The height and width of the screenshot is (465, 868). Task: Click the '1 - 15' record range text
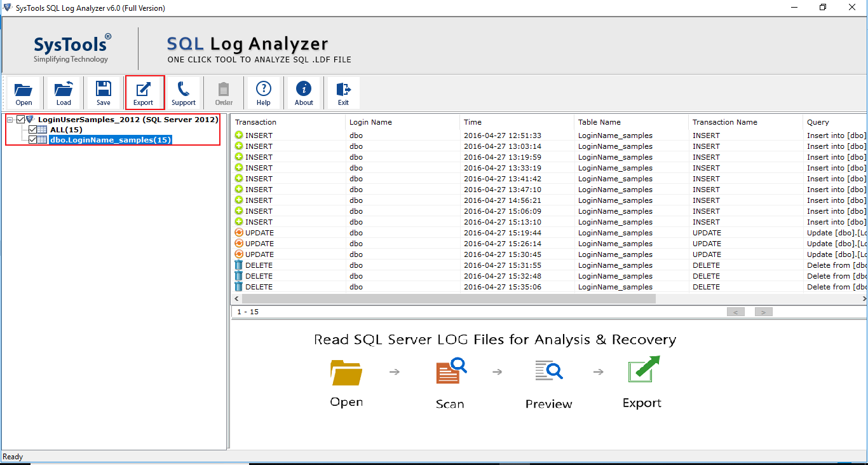pyautogui.click(x=248, y=312)
